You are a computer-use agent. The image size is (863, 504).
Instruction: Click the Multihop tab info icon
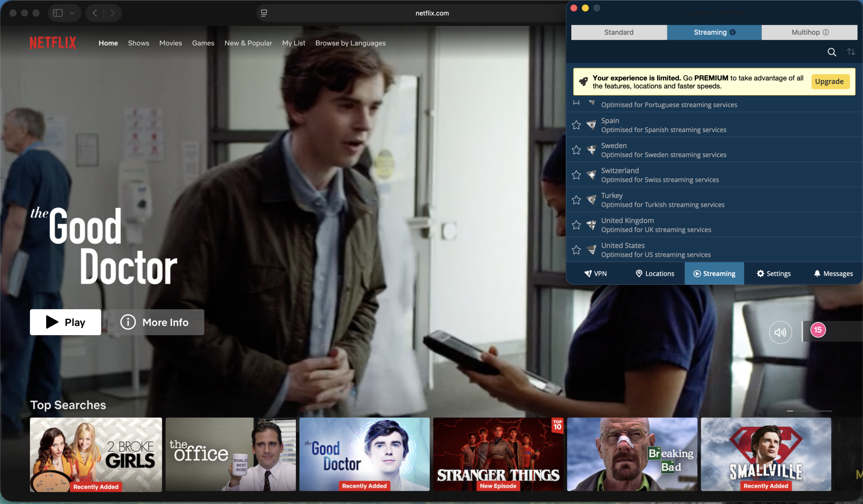point(826,32)
